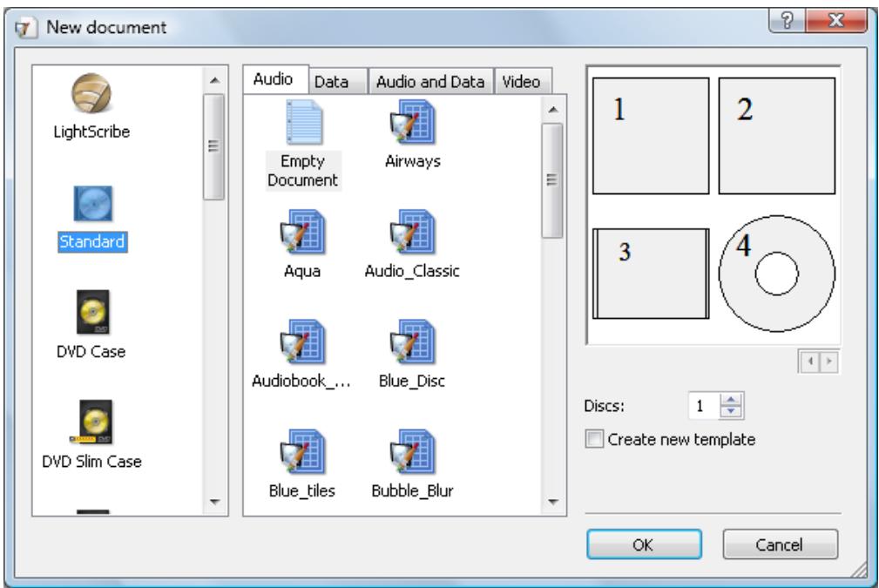Open the Audio and Data tab
The image size is (879, 588).
click(x=430, y=81)
